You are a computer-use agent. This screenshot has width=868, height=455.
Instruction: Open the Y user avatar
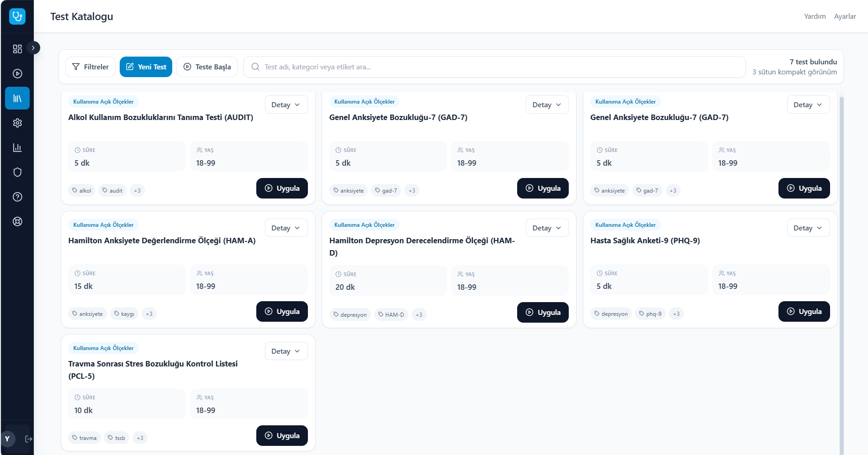click(7, 439)
